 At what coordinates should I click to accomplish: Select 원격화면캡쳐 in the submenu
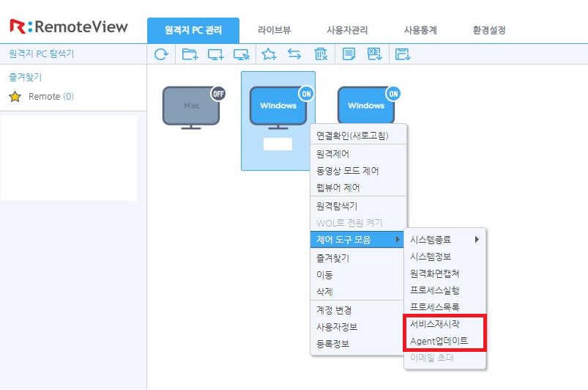435,273
